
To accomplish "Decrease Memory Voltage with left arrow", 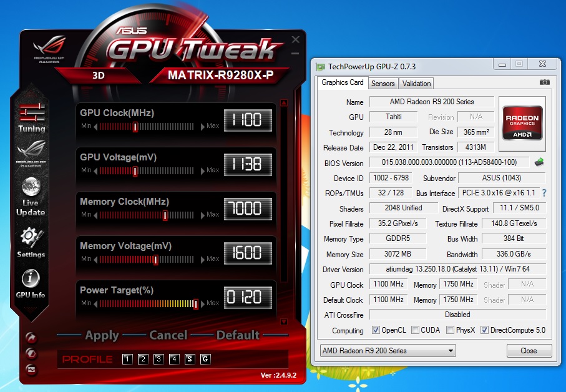I will tap(95, 260).
